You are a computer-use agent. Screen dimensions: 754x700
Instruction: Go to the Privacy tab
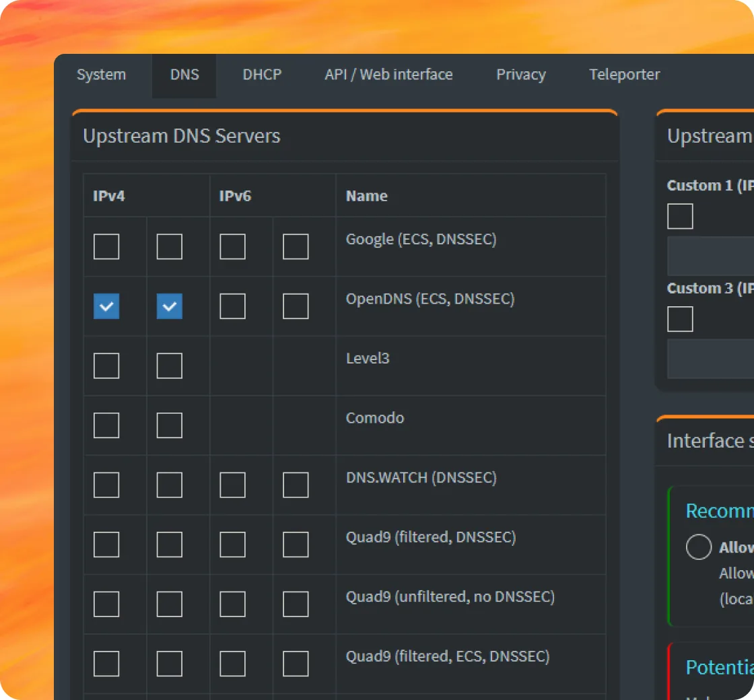click(521, 75)
